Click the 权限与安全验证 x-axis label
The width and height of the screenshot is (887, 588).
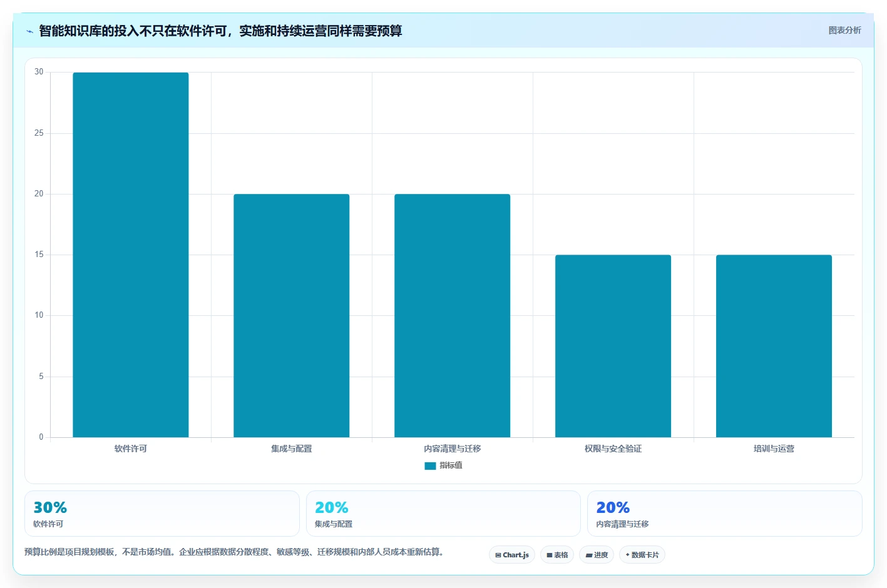(613, 449)
